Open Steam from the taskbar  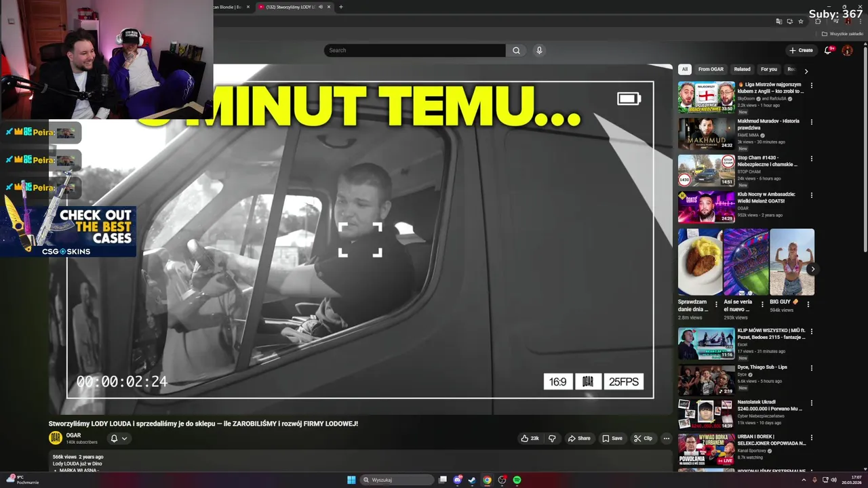(x=472, y=480)
